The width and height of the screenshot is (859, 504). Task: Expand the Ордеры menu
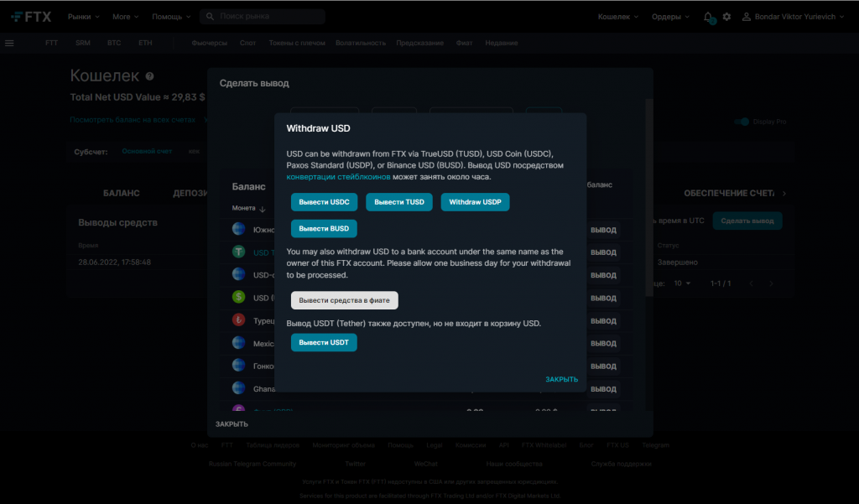(670, 17)
